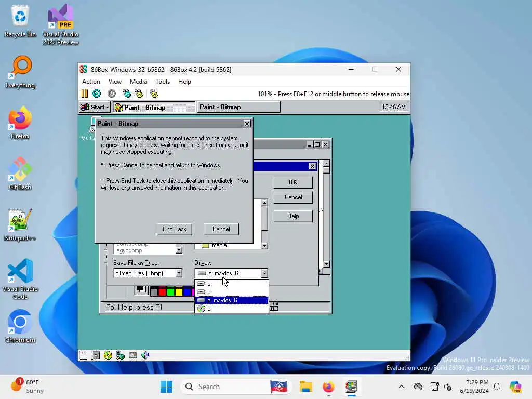Click Firefox icon in the taskbar
This screenshot has height=399, width=532.
pyautogui.click(x=328, y=387)
